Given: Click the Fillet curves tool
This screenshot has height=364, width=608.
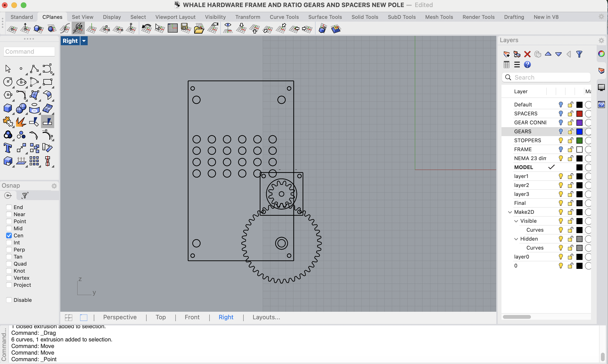Looking at the screenshot, I should tap(21, 95).
